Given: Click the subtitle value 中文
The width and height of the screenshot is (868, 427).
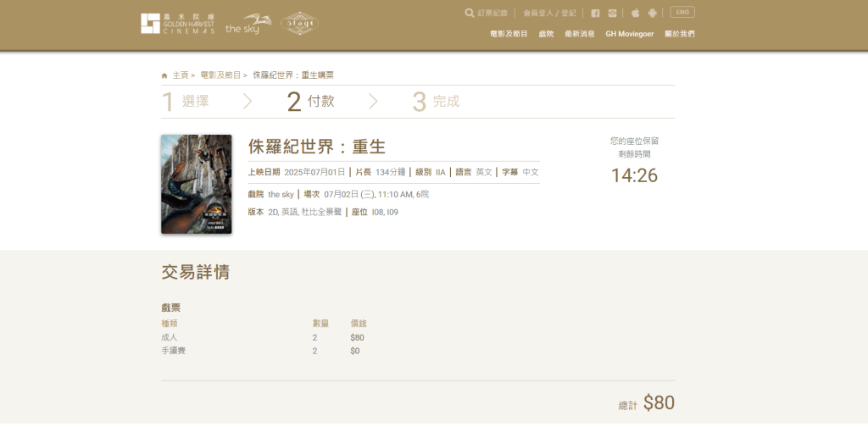Looking at the screenshot, I should pos(531,172).
